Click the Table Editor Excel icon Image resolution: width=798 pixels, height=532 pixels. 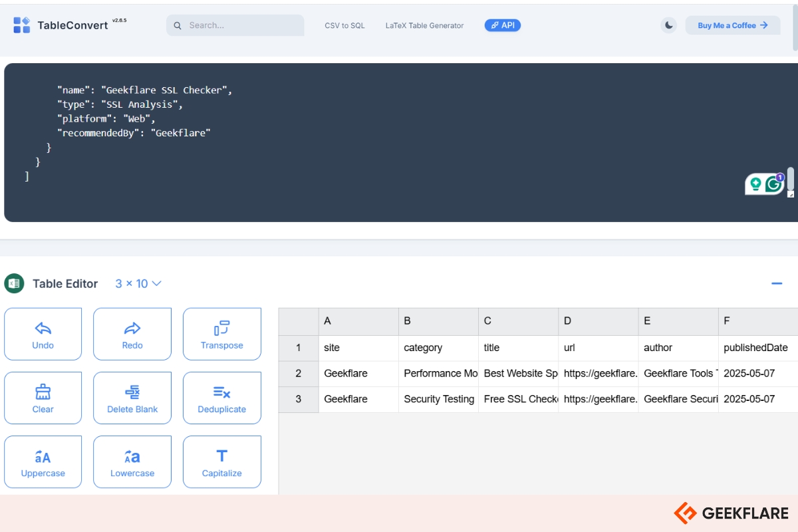point(14,283)
